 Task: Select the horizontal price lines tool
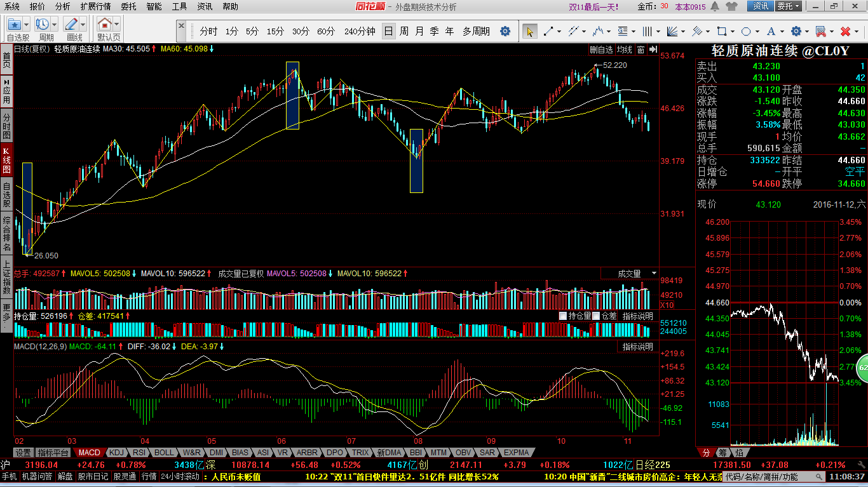[622, 31]
